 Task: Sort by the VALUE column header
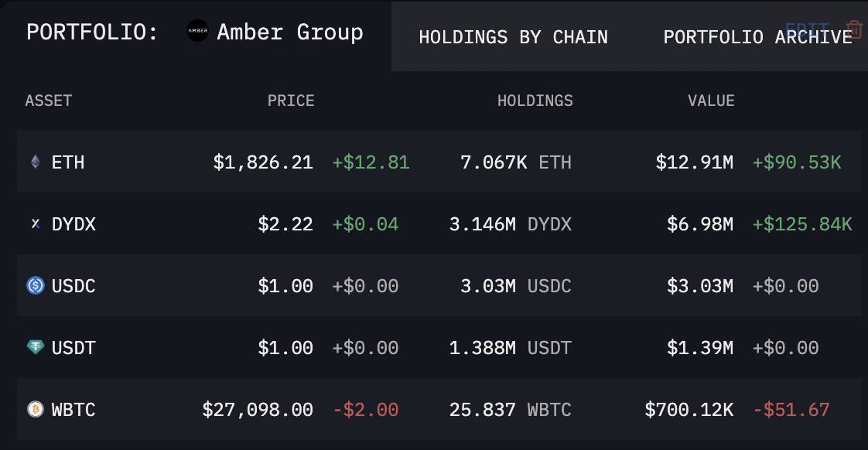coord(711,101)
